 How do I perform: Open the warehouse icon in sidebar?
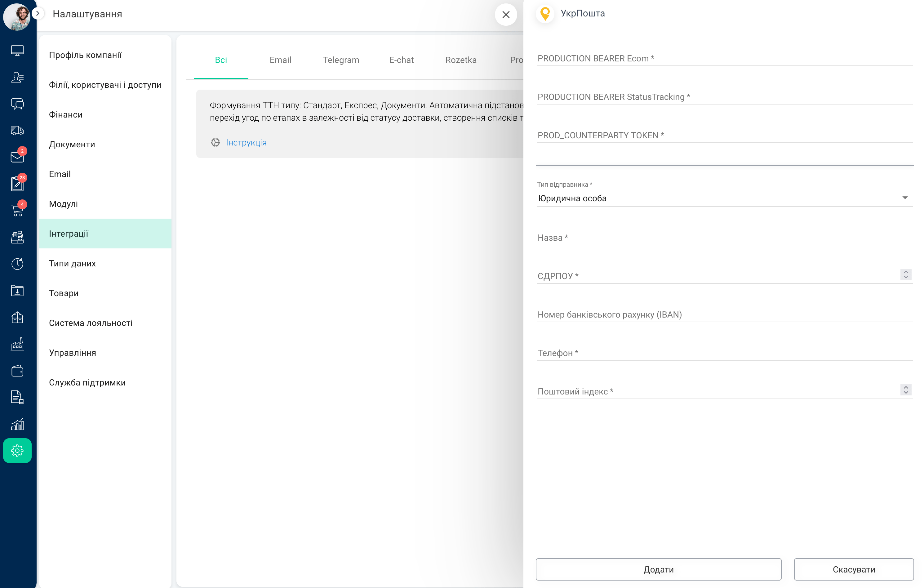[x=17, y=317]
